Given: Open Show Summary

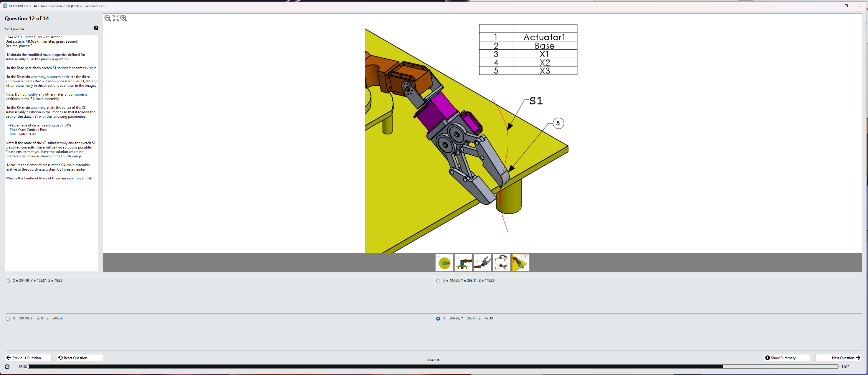Looking at the screenshot, I should click(786, 357).
